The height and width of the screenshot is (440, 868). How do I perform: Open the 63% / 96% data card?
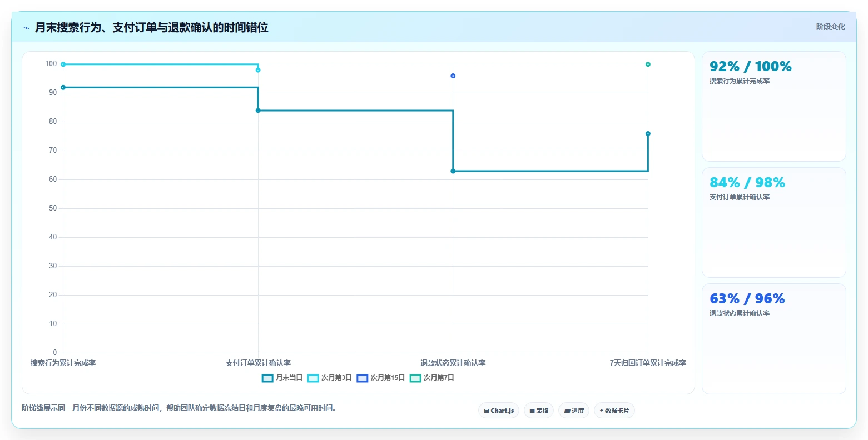pyautogui.click(x=773, y=339)
